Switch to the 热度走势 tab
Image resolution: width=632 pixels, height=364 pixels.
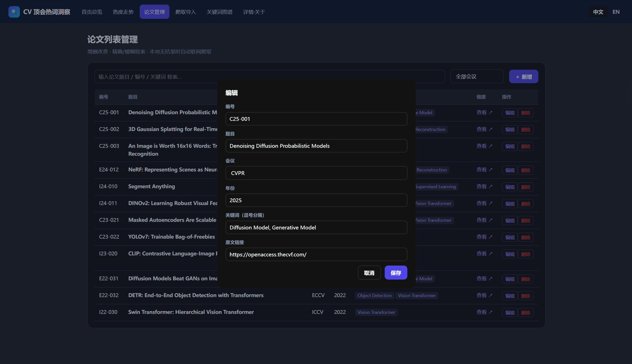[123, 12]
